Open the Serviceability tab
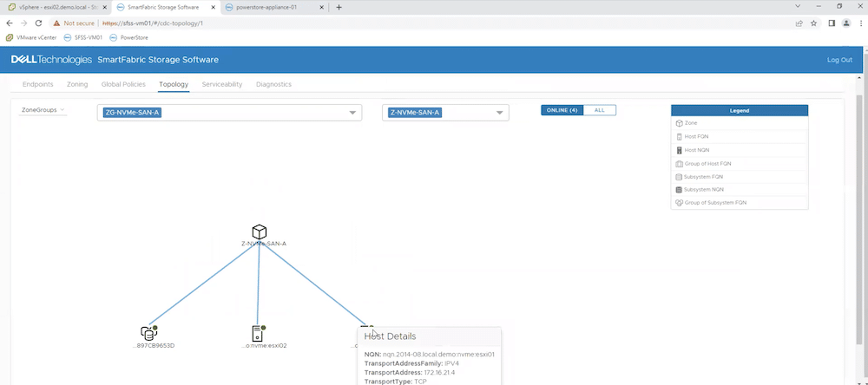 click(222, 84)
